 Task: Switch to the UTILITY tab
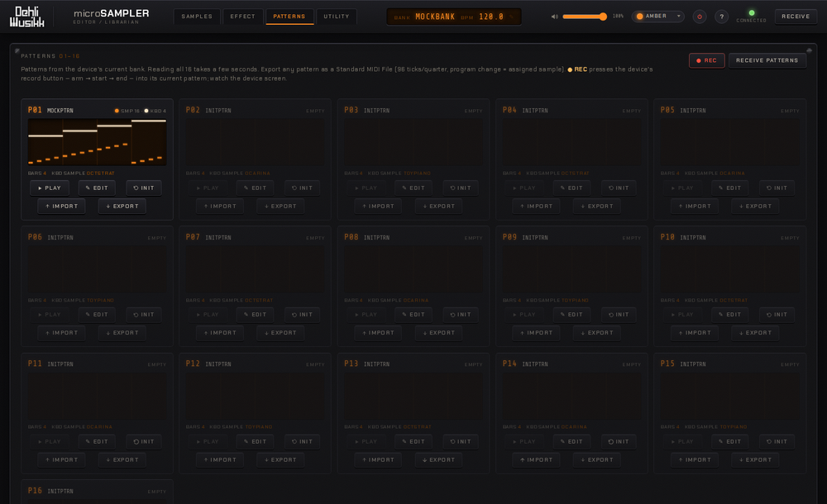pos(337,17)
